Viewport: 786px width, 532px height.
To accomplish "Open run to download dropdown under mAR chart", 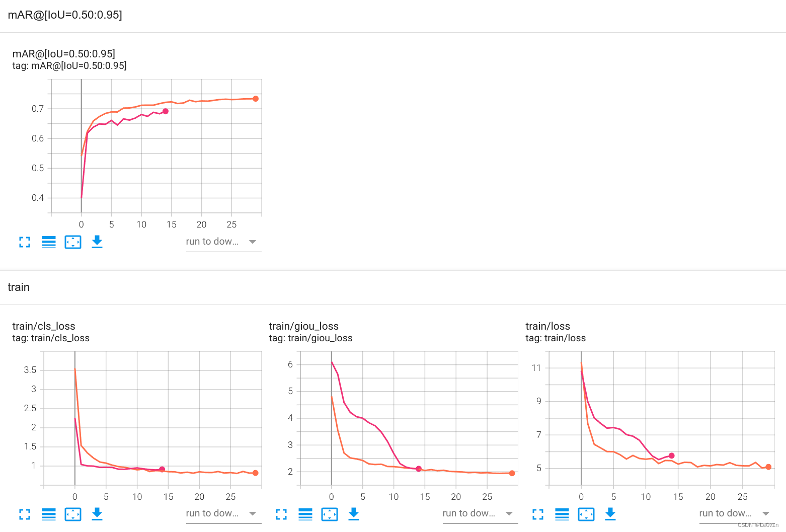I will pyautogui.click(x=223, y=242).
